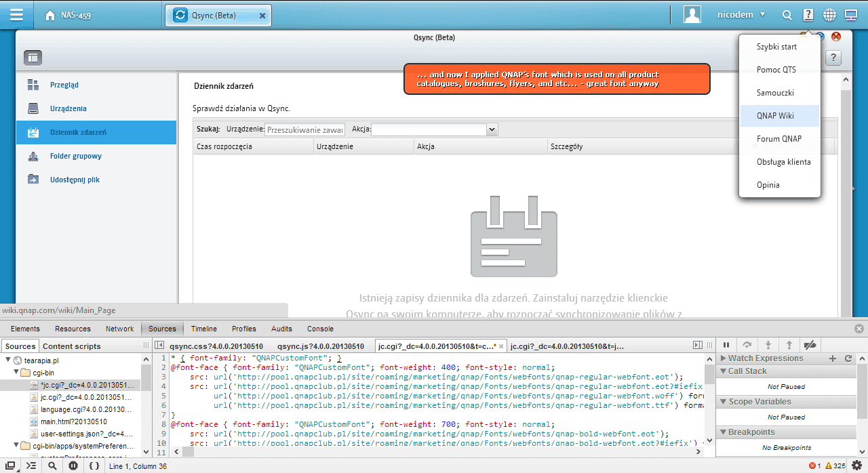
Task: Open the DevTools Profiles tab
Action: (x=244, y=329)
